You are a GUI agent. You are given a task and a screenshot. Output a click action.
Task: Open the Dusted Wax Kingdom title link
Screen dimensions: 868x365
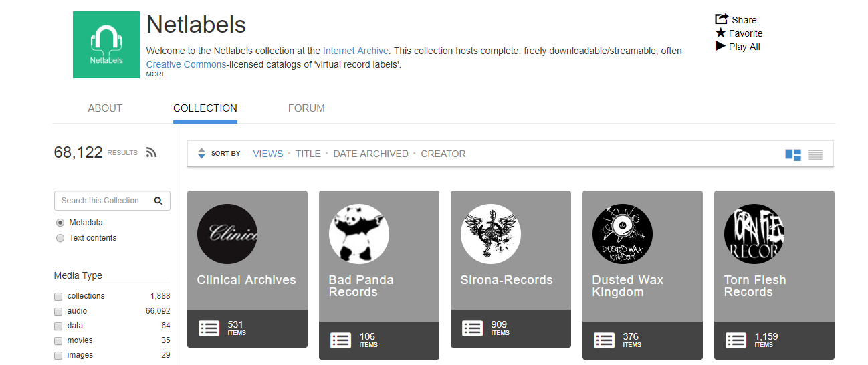click(627, 286)
